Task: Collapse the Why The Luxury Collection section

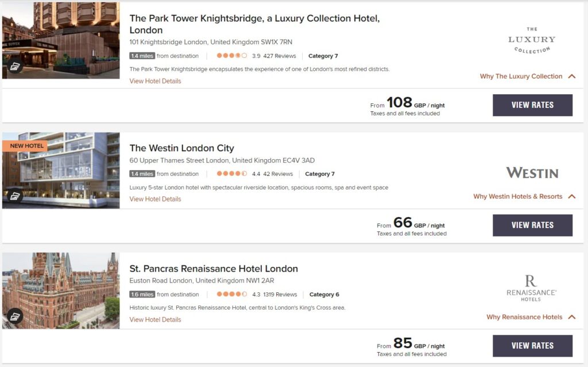Action: click(x=572, y=76)
